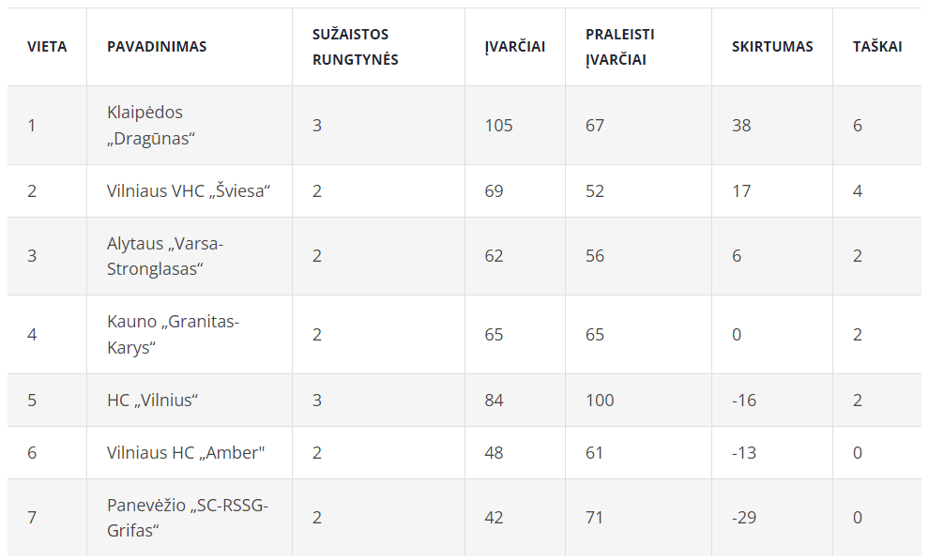This screenshot has width=929, height=560.
Task: Click the PRALEISTI ĮVARČIAI column header
Action: pyautogui.click(x=619, y=47)
